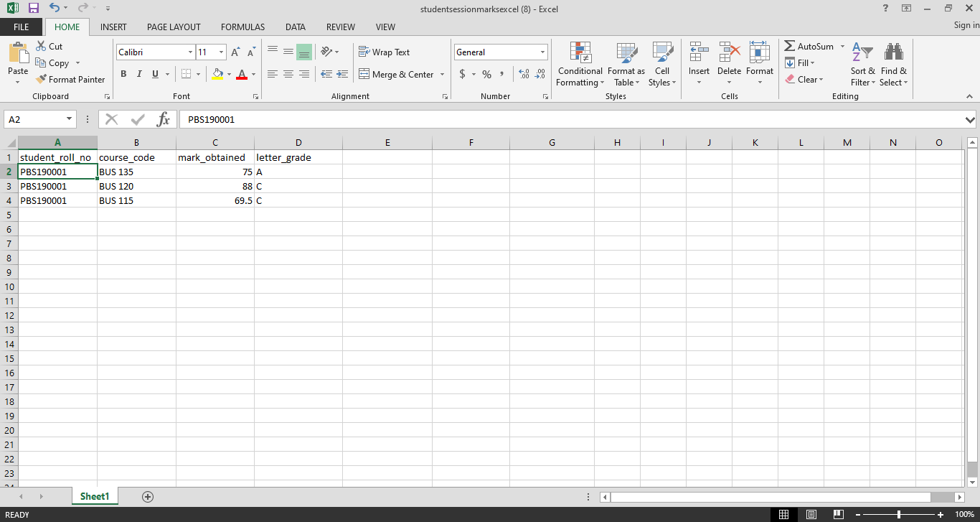
Task: Open the font size dropdown
Action: tap(222, 52)
